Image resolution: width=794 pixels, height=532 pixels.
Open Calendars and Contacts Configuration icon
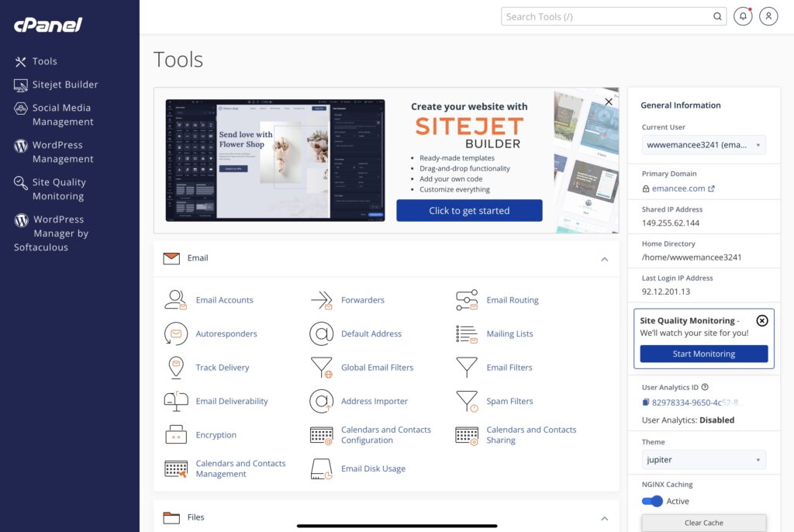(x=322, y=435)
